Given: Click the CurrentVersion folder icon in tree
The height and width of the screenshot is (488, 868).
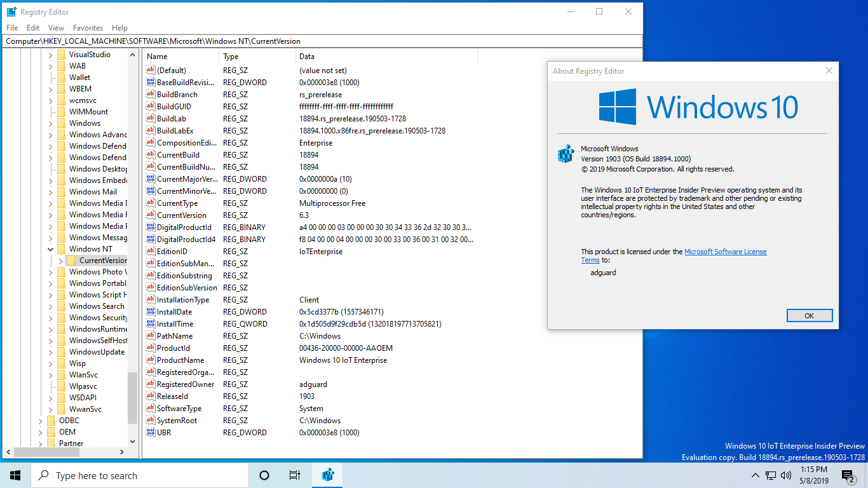Looking at the screenshot, I should pyautogui.click(x=72, y=261).
